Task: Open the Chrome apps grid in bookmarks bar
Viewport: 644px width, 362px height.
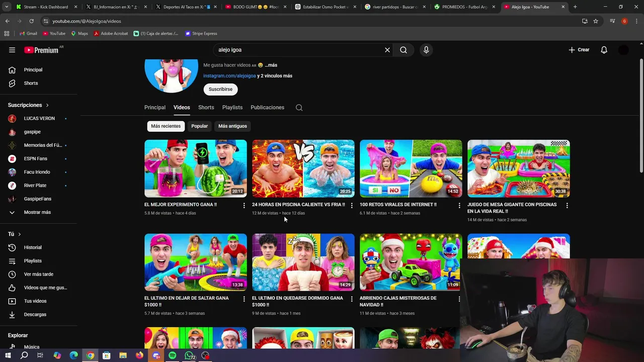Action: click(x=7, y=34)
